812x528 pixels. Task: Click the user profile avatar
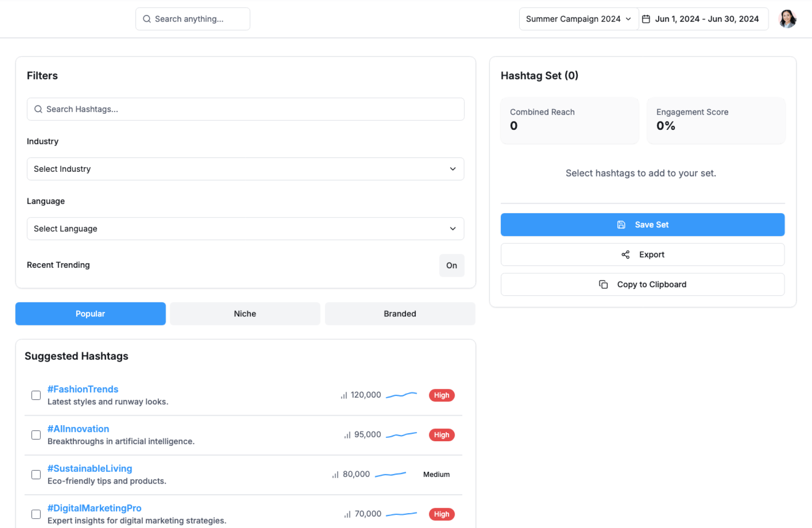(x=787, y=19)
